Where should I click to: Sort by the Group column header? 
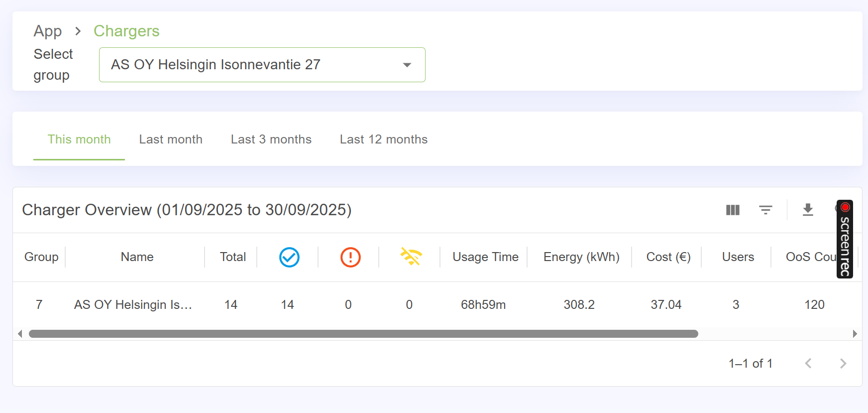41,257
